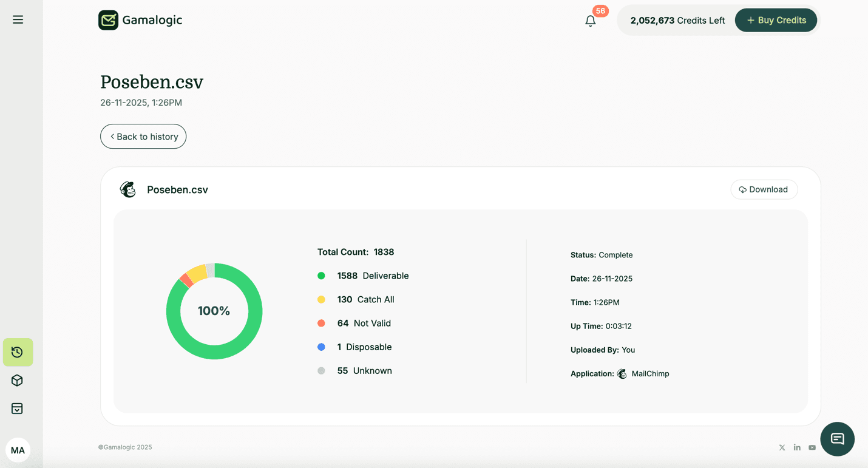Screen dimensions: 868x468
Task: Visit Gamalogic LinkedIn page
Action: (x=797, y=447)
